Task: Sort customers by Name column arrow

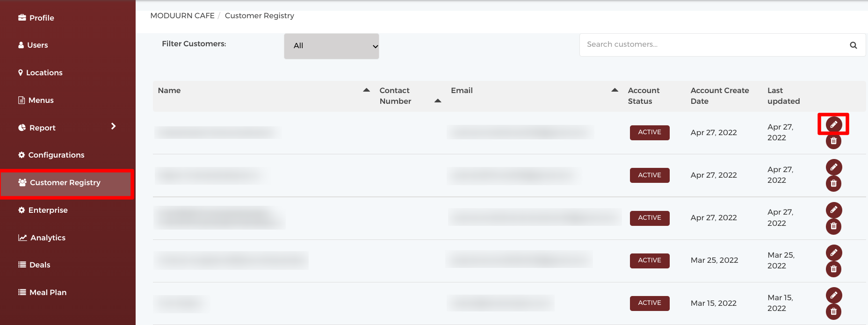Action: (x=367, y=90)
